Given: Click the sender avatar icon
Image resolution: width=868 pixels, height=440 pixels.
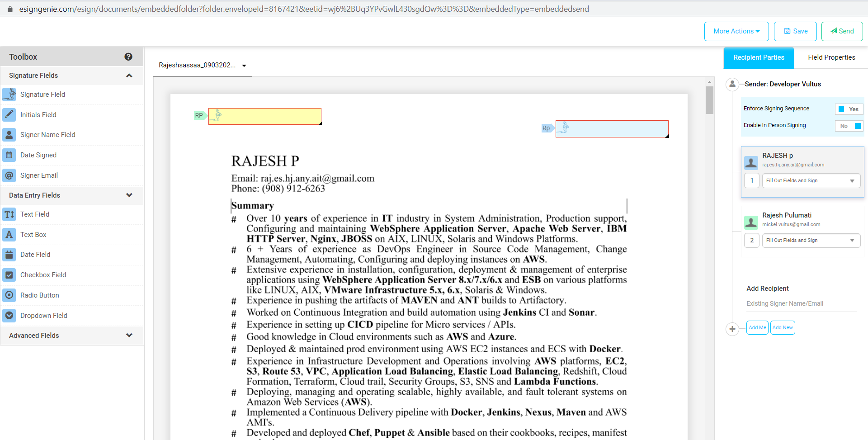Looking at the screenshot, I should [732, 84].
